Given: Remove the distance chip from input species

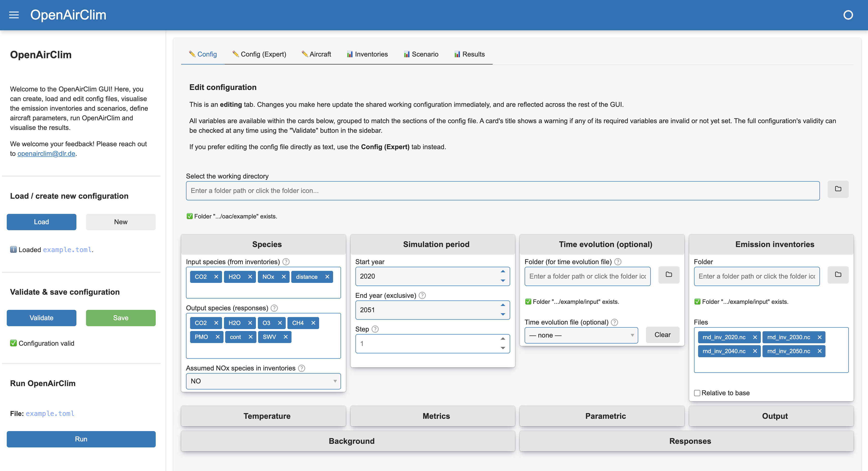Looking at the screenshot, I should [x=327, y=277].
